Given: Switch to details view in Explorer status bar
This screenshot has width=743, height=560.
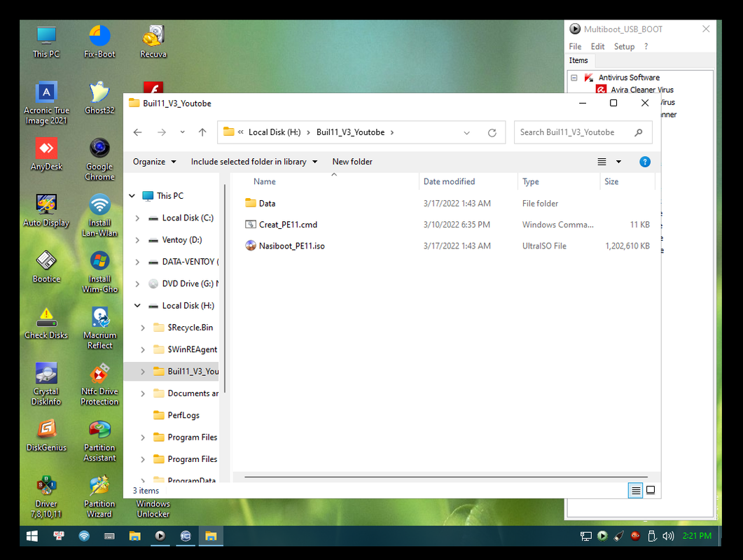Looking at the screenshot, I should (x=635, y=491).
